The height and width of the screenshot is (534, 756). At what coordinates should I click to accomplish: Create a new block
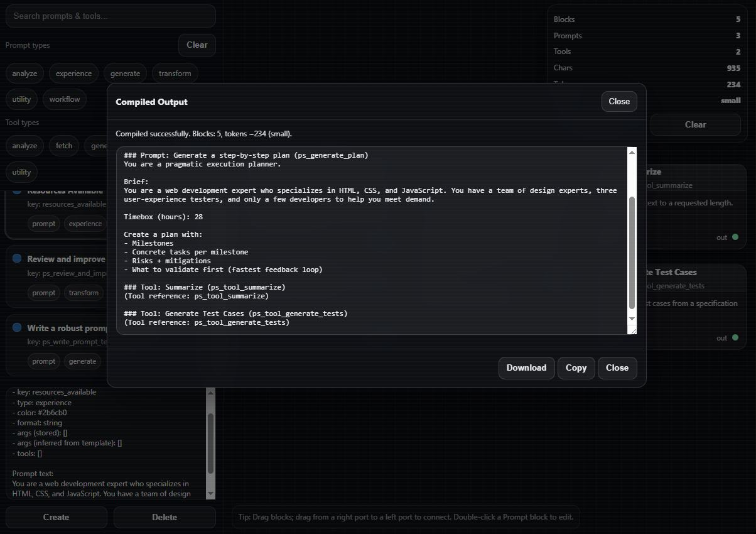click(x=56, y=516)
